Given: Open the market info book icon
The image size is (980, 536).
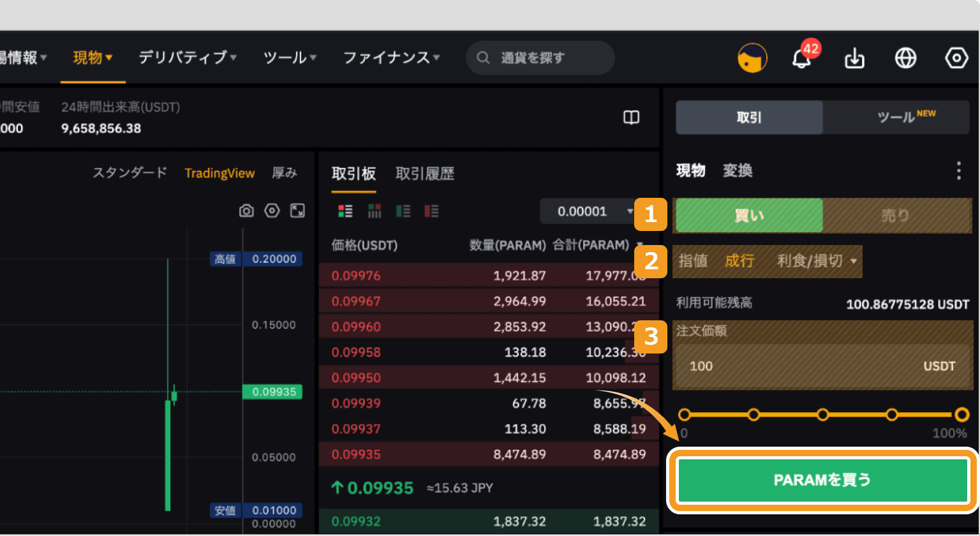Looking at the screenshot, I should click(630, 117).
